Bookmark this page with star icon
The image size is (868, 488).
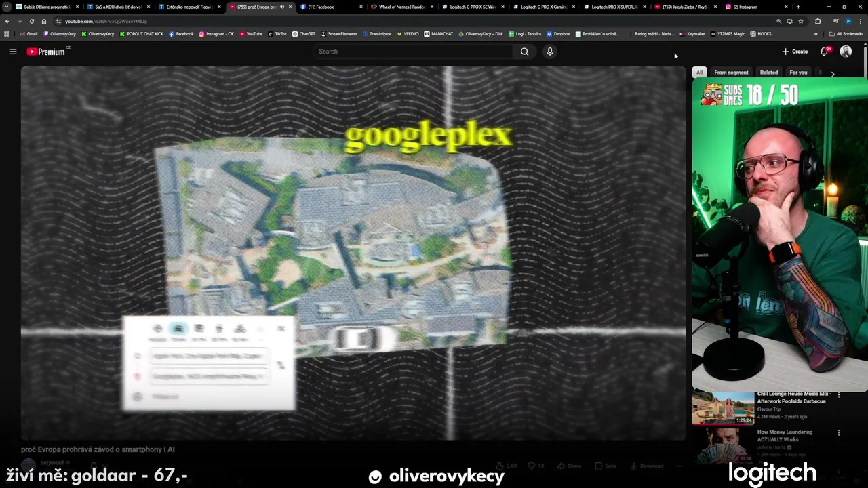(801, 21)
